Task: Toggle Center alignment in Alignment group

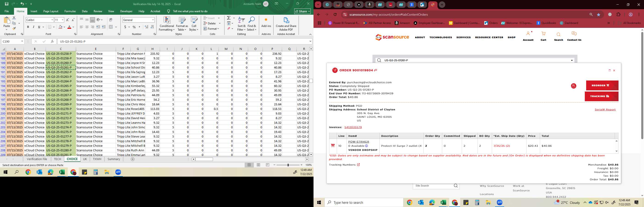Action: [x=87, y=27]
